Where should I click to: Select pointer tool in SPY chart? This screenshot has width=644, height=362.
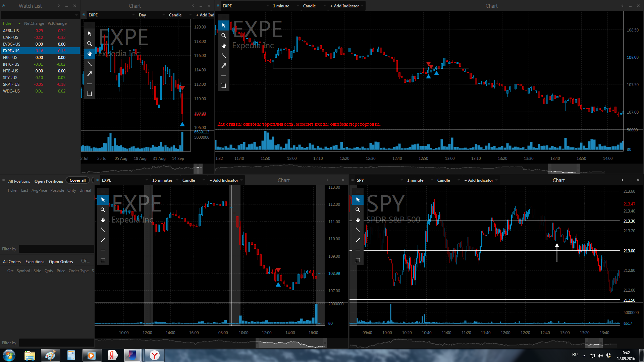358,200
